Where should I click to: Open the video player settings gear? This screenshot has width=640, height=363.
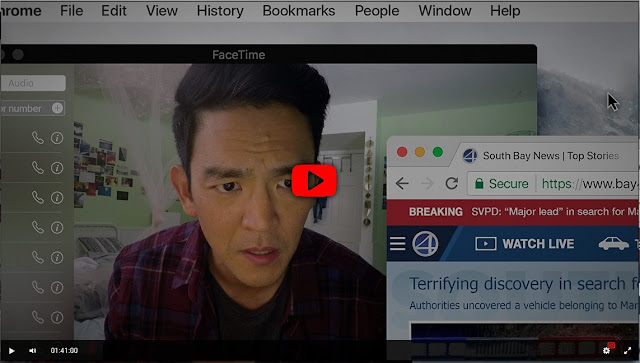tap(607, 350)
